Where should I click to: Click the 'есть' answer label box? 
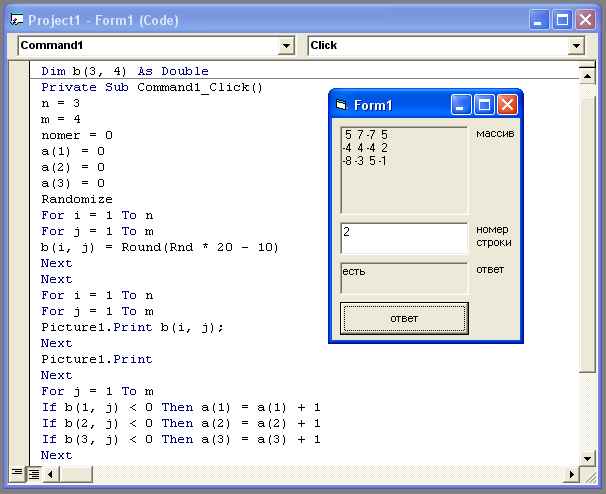click(x=404, y=278)
